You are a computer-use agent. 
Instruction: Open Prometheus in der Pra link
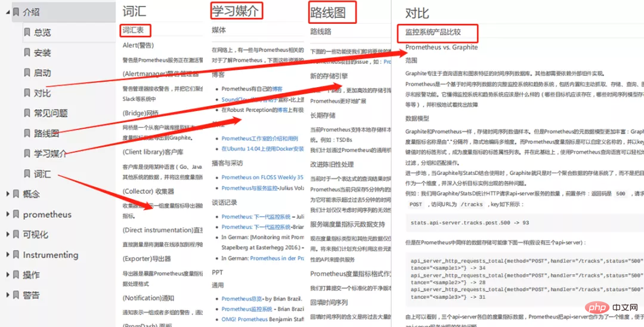(x=277, y=258)
